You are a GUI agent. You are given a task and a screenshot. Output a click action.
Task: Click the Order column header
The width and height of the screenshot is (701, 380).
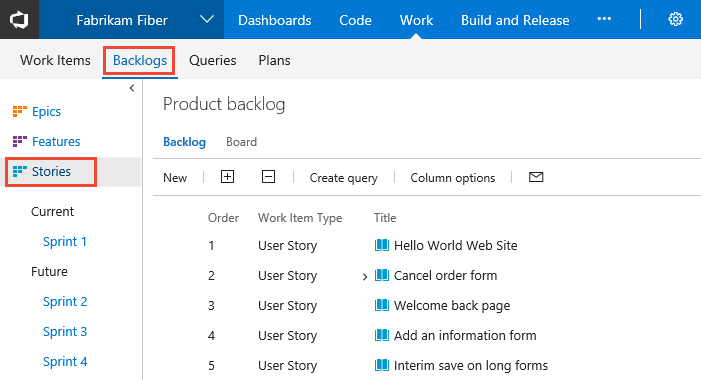pos(223,218)
